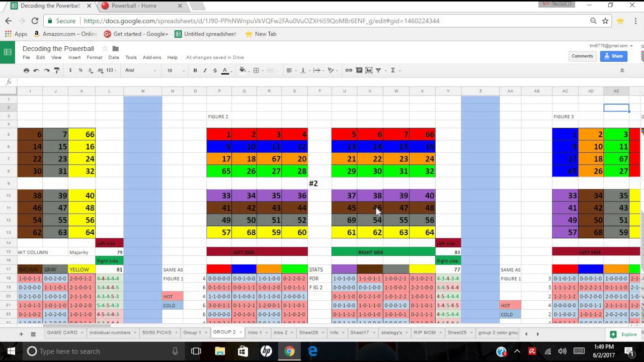Open the Borders tool
This screenshot has width=644, height=362.
[x=256, y=70]
